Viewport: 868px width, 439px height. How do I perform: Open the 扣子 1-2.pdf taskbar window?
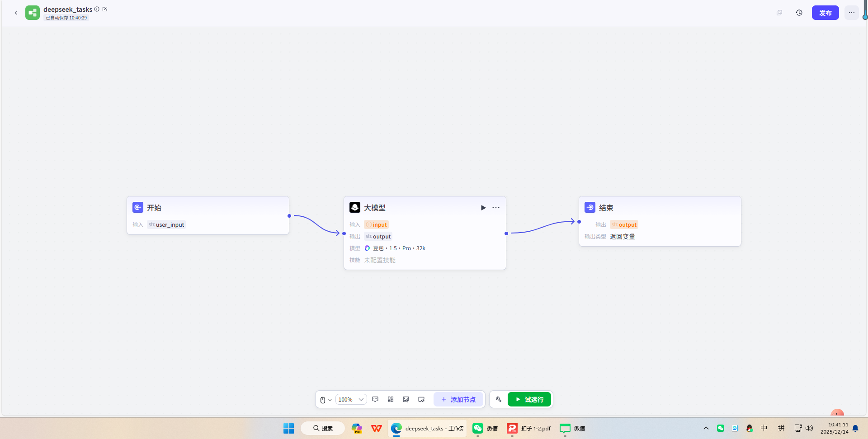point(529,428)
